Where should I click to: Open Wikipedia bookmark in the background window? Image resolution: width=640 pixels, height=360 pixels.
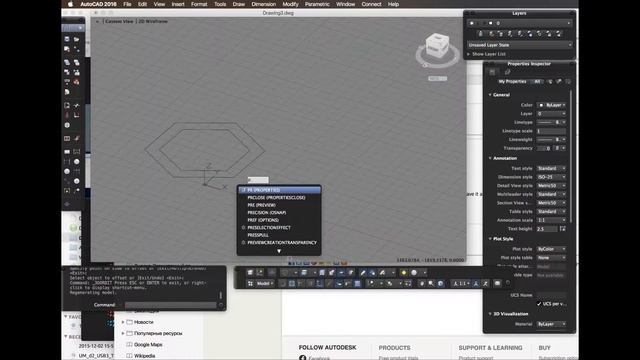click(144, 356)
